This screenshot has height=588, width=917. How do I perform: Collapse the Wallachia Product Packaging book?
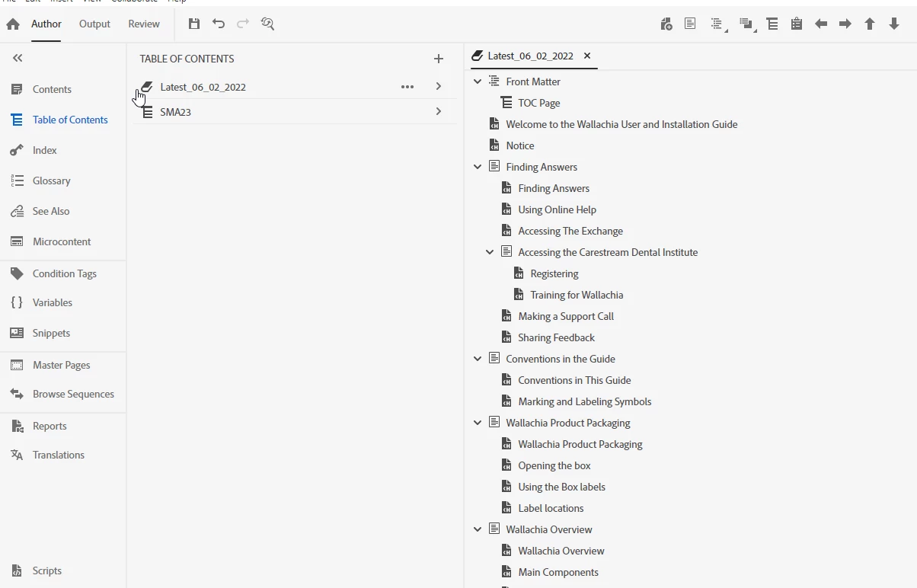(x=478, y=423)
